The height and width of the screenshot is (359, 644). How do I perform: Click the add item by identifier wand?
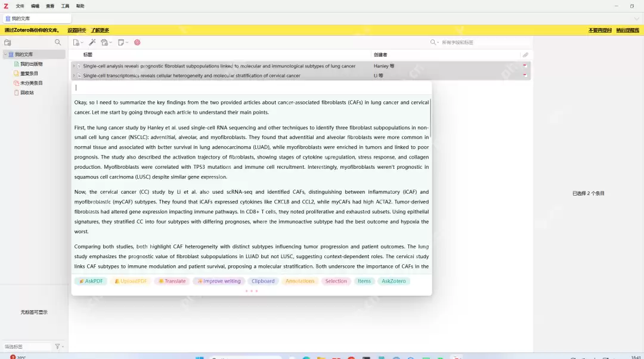coord(92,42)
